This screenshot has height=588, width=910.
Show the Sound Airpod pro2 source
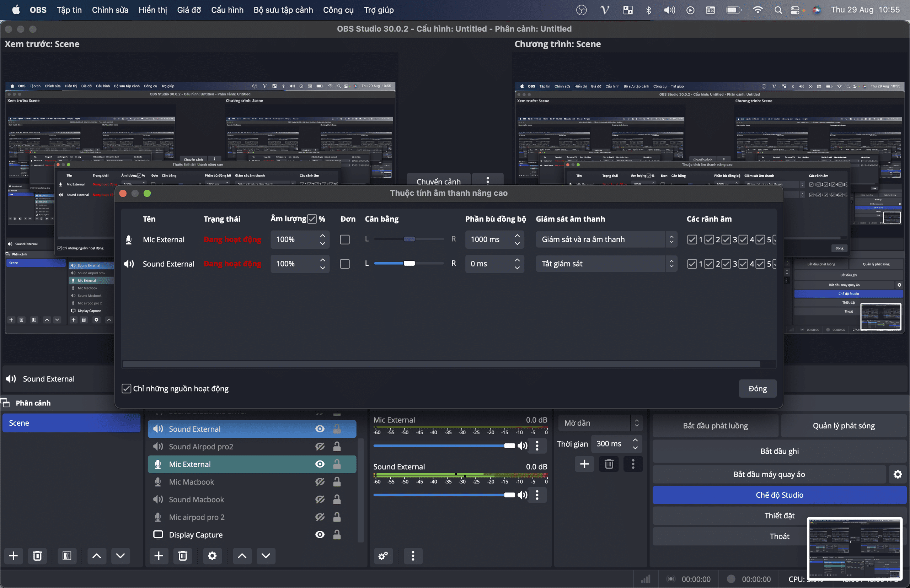click(320, 446)
